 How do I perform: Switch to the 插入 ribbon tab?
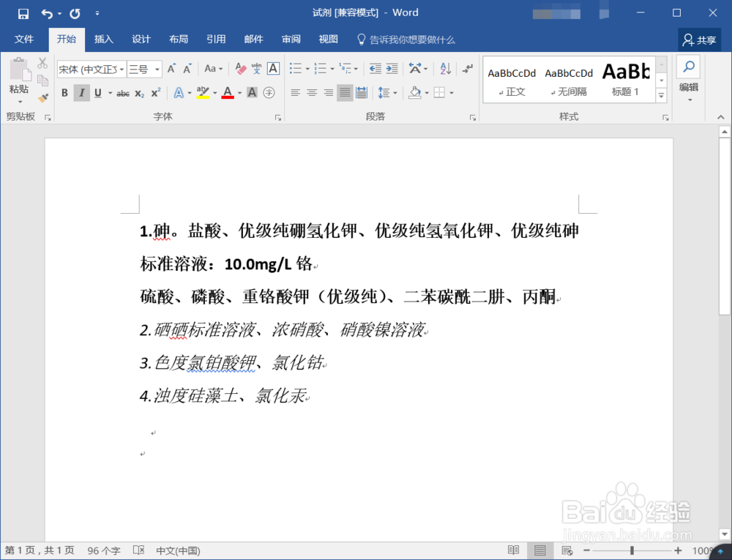(x=103, y=39)
